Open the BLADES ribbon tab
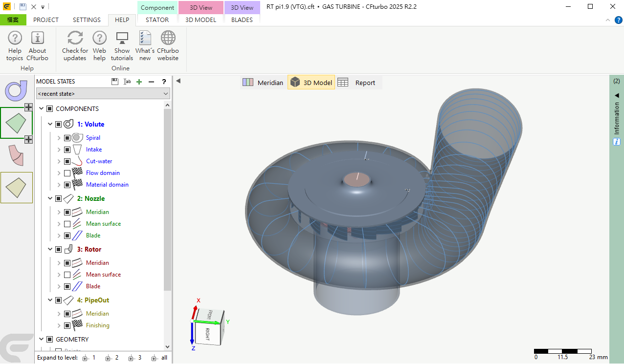 pos(242,20)
